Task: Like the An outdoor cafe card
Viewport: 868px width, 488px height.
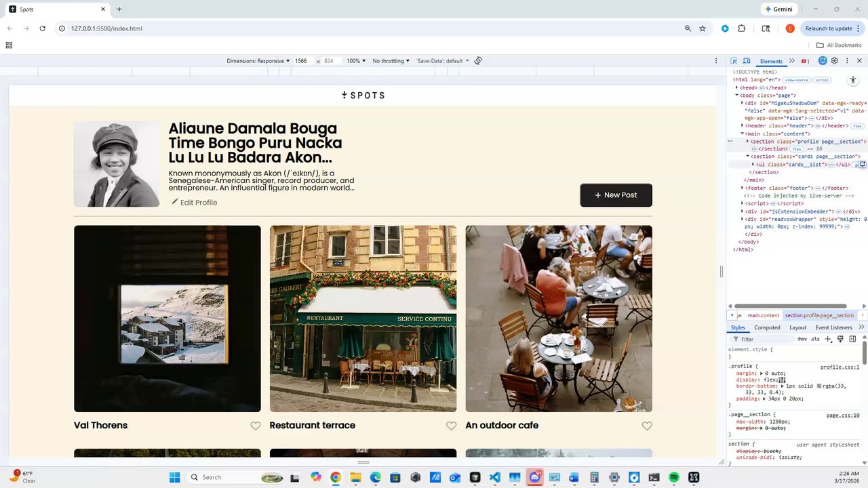Action: pos(647,426)
